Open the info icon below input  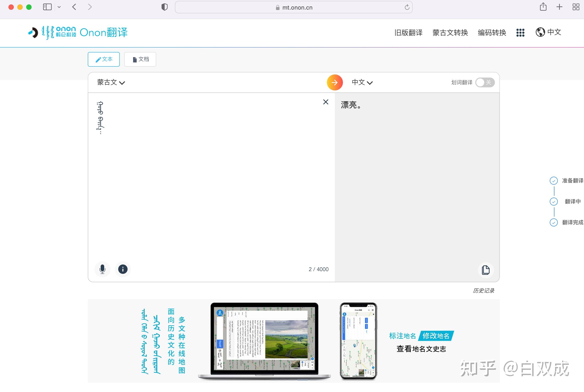click(123, 269)
